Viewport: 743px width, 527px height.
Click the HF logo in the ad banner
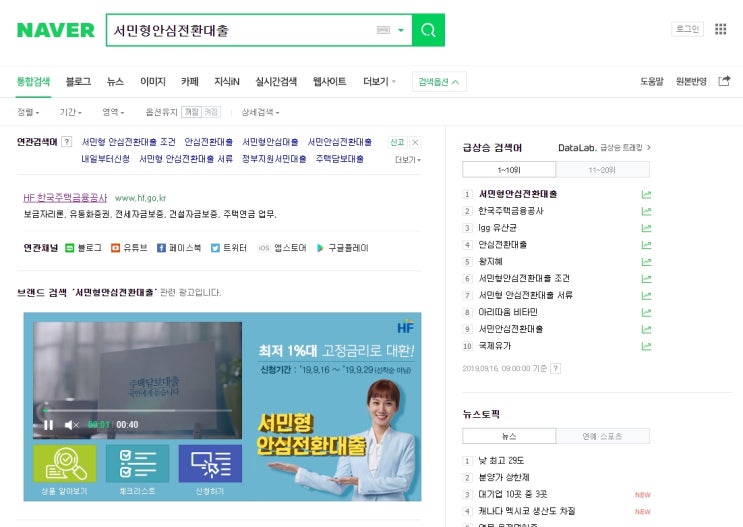coord(405,328)
